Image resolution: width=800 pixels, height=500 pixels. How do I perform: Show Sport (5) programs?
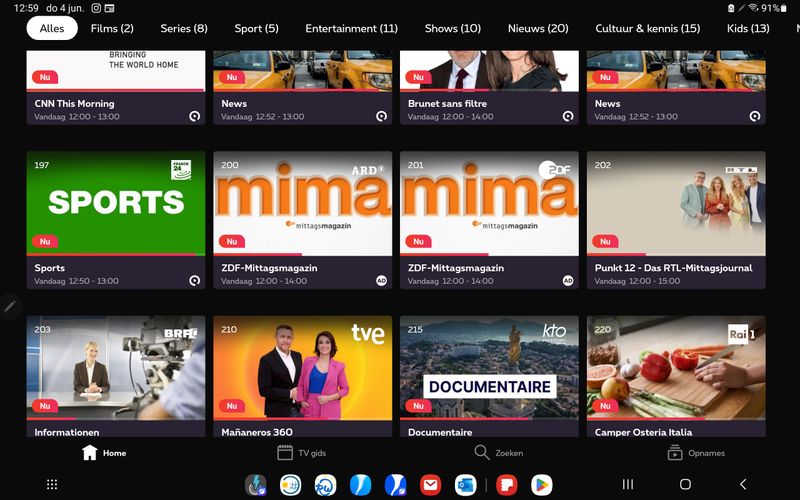point(256,28)
